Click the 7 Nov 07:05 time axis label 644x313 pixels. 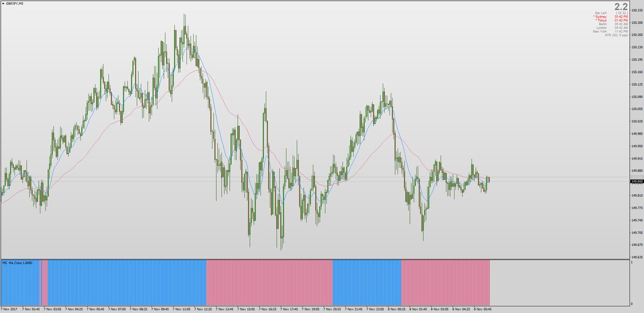[x=117, y=309]
